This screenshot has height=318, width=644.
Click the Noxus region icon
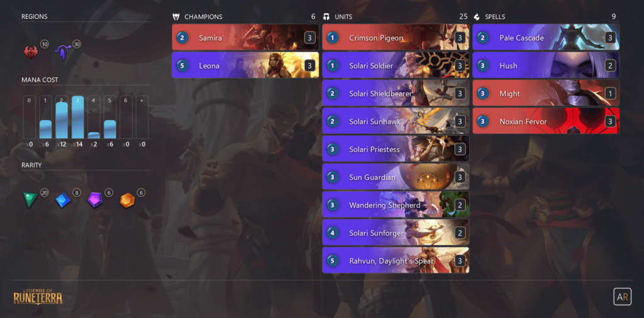coord(31,52)
